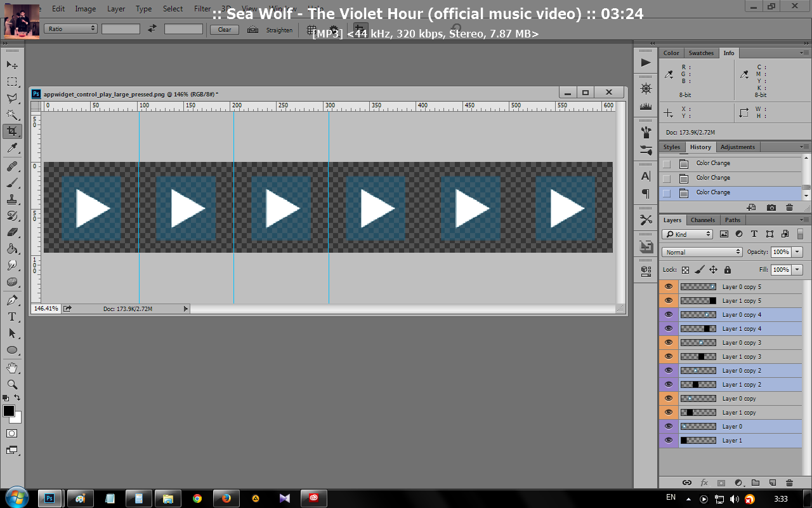Click the document zoom percentage field
Screen dimensions: 812x508
coord(46,309)
